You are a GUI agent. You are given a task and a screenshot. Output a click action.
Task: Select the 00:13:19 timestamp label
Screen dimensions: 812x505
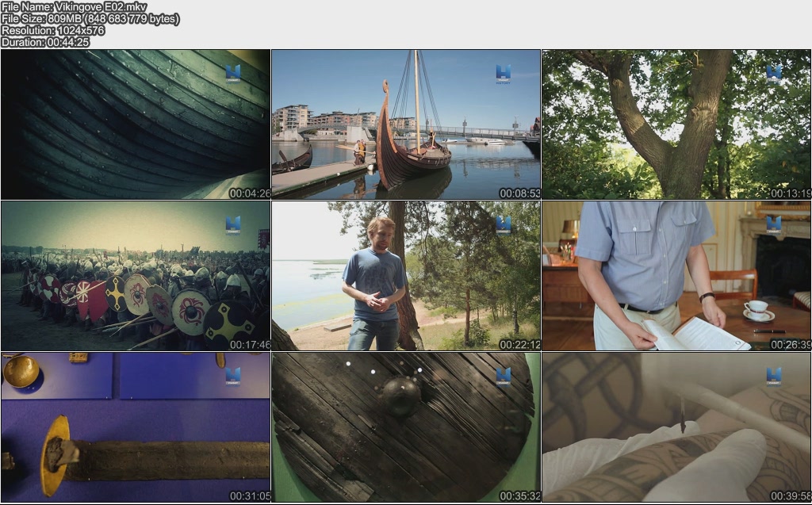(x=790, y=193)
